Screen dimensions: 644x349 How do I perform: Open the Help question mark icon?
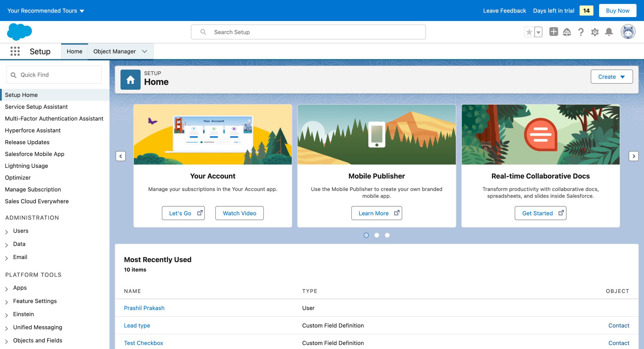(x=581, y=32)
